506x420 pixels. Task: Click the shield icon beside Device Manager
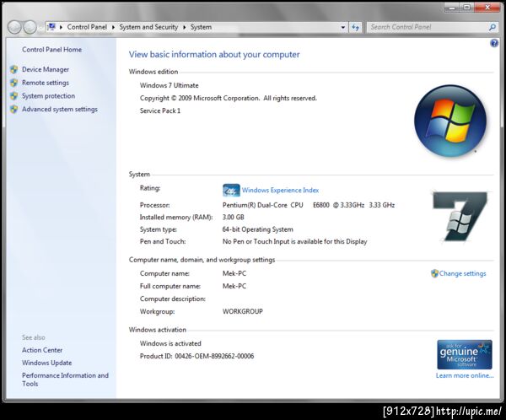tap(13, 69)
